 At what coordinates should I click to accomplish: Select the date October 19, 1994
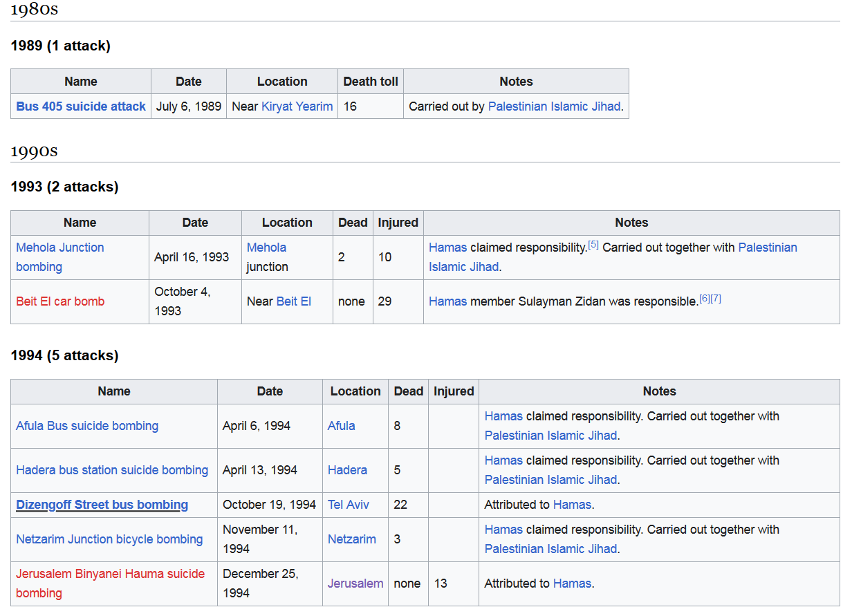pos(269,505)
